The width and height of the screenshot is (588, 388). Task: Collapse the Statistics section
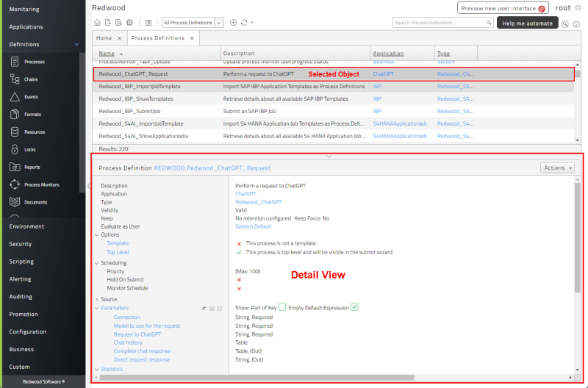(x=97, y=369)
